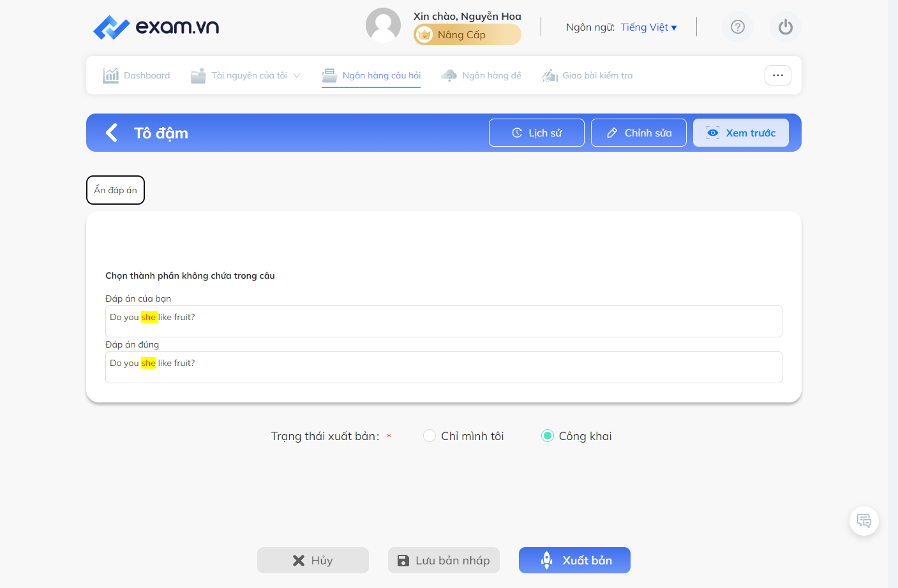Click inside the Đáp án đúng box
The width and height of the screenshot is (898, 588).
click(x=444, y=367)
